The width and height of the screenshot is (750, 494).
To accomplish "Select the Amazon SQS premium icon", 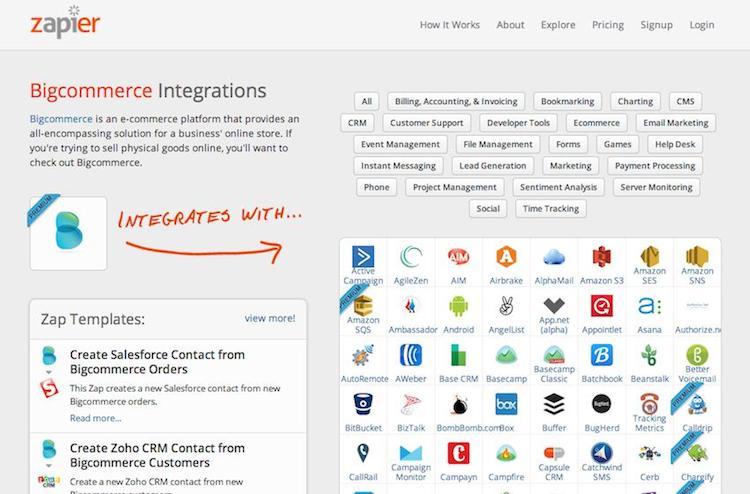I will [363, 306].
